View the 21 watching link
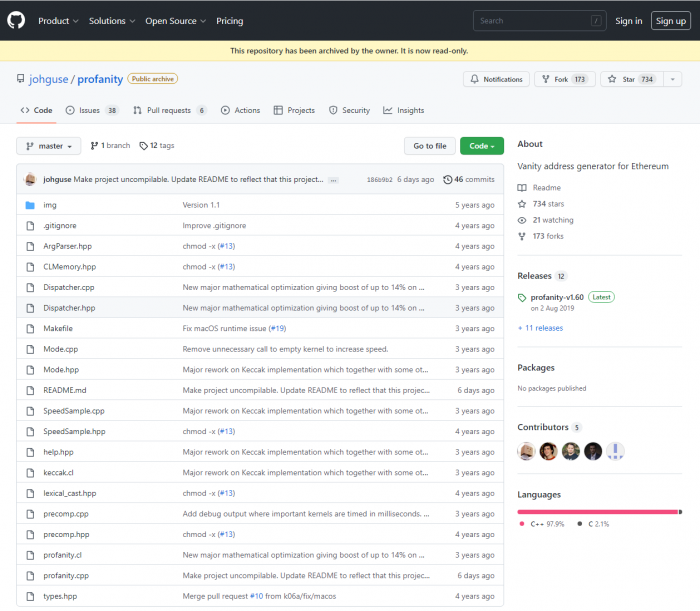This screenshot has width=700, height=611. pos(546,220)
